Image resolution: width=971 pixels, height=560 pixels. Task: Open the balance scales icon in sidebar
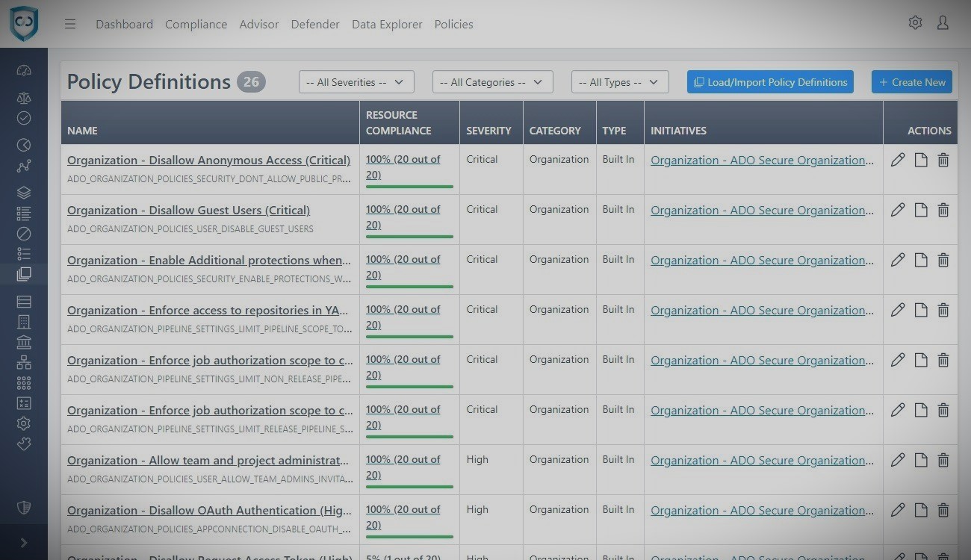(24, 98)
